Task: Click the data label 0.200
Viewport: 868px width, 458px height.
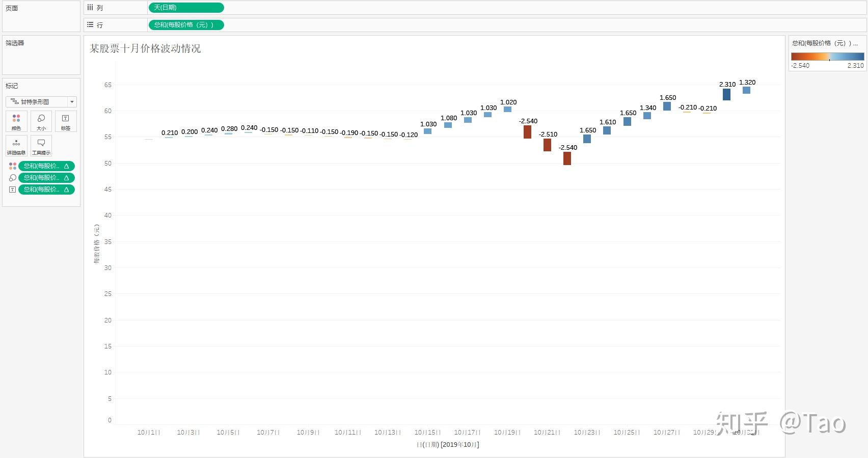Action: pos(189,132)
